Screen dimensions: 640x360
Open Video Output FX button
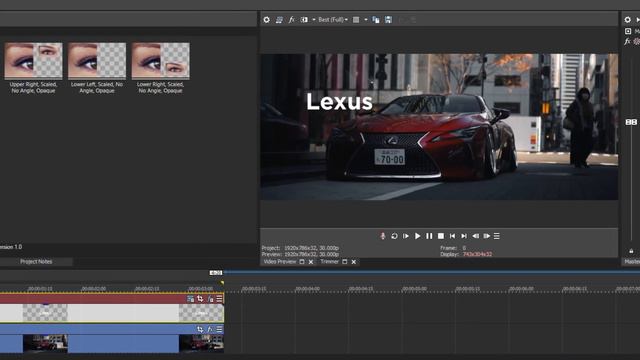291,20
